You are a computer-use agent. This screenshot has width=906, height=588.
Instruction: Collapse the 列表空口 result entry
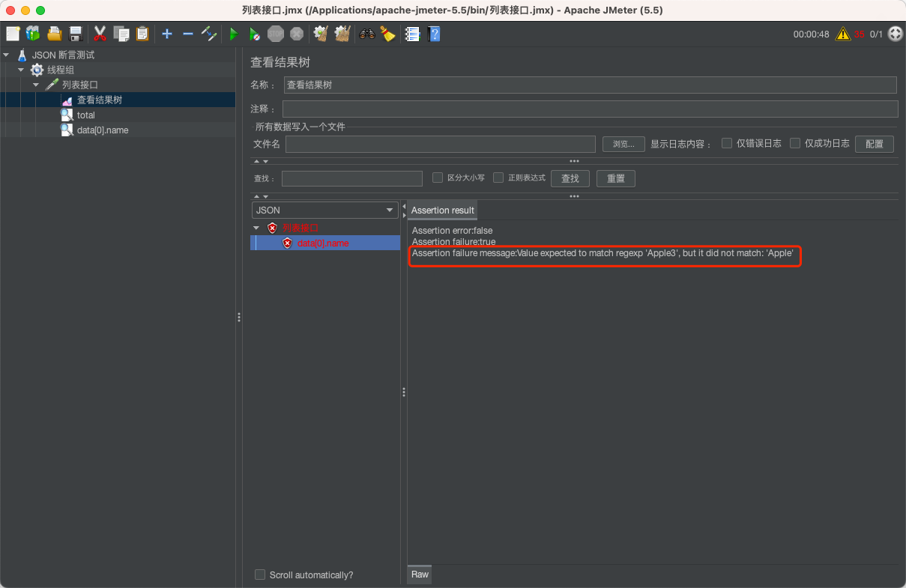[256, 227]
